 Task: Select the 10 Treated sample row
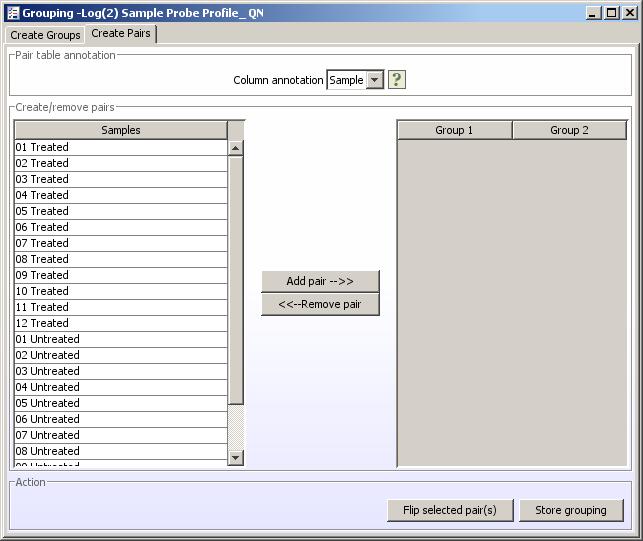(x=121, y=291)
